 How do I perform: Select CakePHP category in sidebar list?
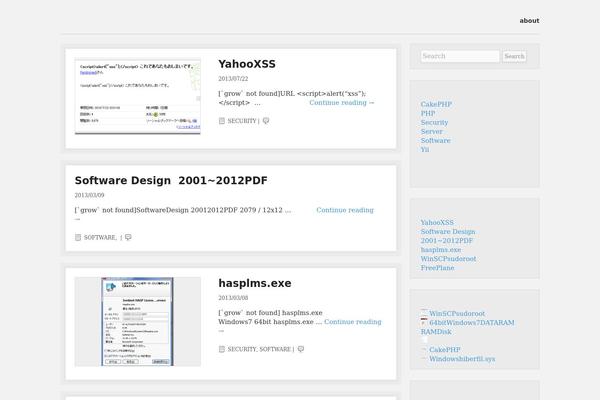[436, 104]
